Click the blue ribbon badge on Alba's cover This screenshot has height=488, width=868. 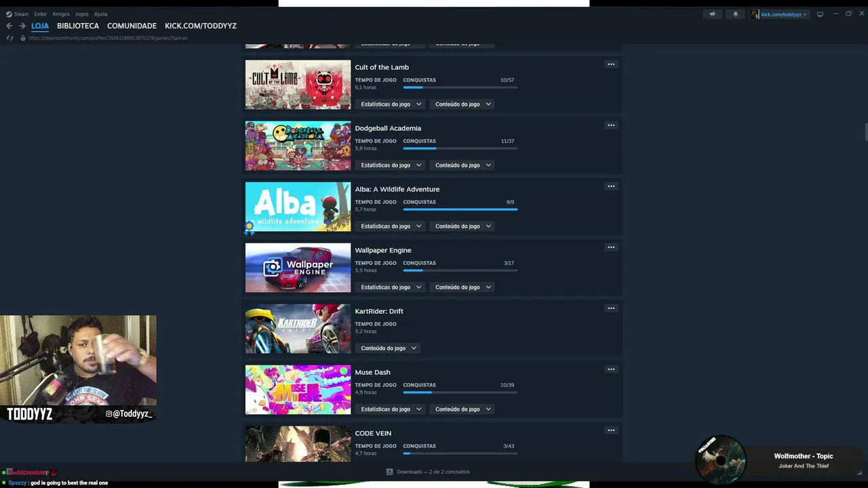click(x=250, y=228)
